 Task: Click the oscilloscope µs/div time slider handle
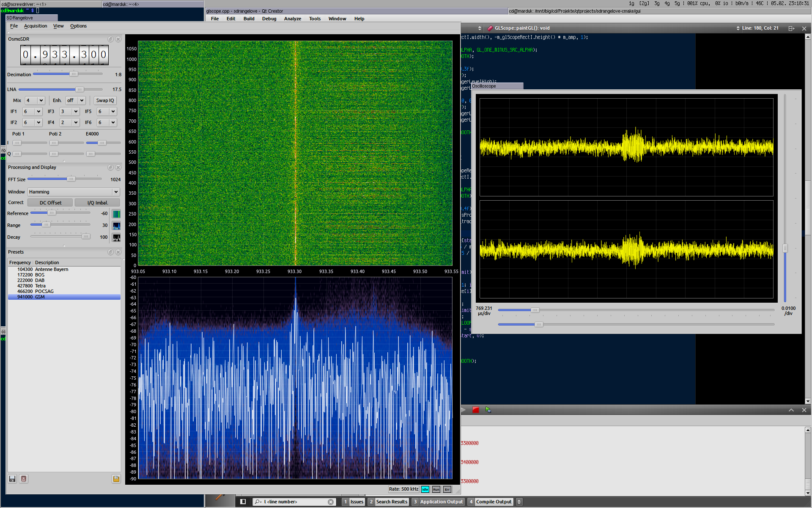[x=535, y=310]
